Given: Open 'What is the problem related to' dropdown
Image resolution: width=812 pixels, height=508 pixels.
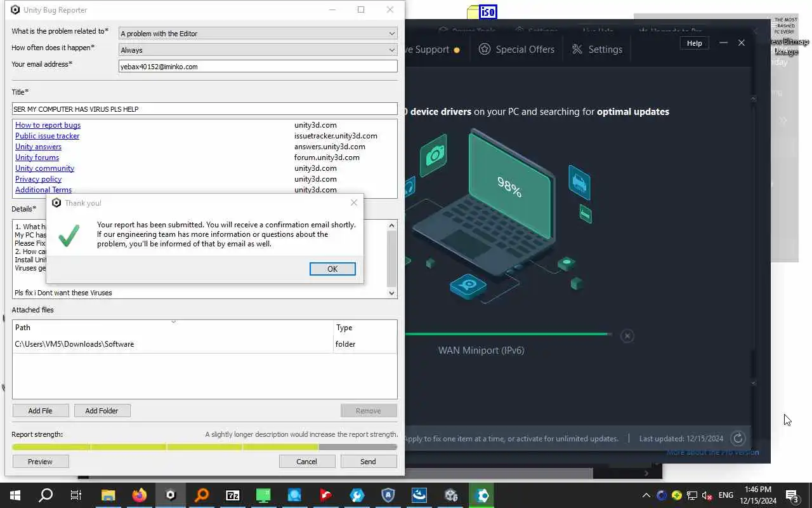Looking at the screenshot, I should pos(258,34).
